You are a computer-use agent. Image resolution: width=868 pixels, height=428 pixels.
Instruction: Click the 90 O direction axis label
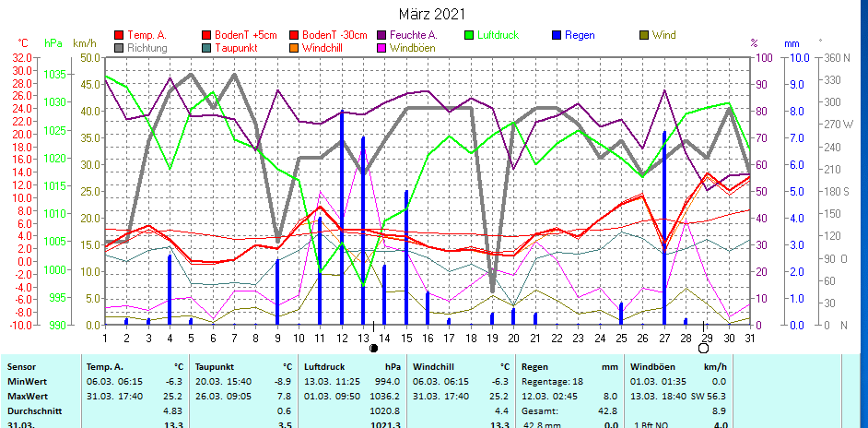pyautogui.click(x=836, y=258)
